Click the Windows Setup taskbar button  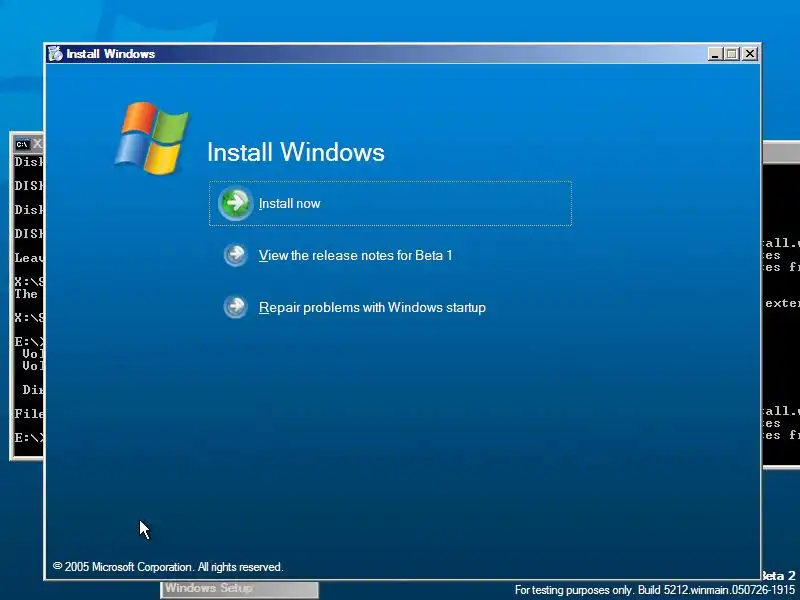click(240, 589)
